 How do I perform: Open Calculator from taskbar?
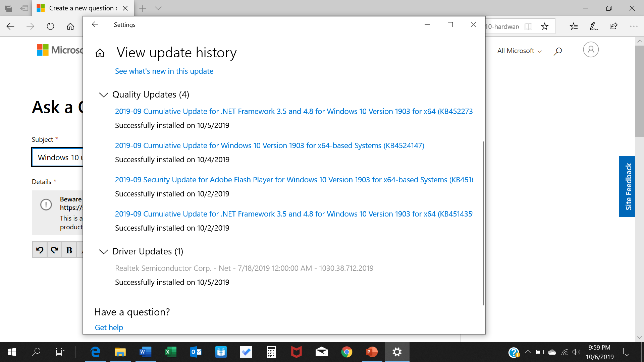tap(271, 352)
